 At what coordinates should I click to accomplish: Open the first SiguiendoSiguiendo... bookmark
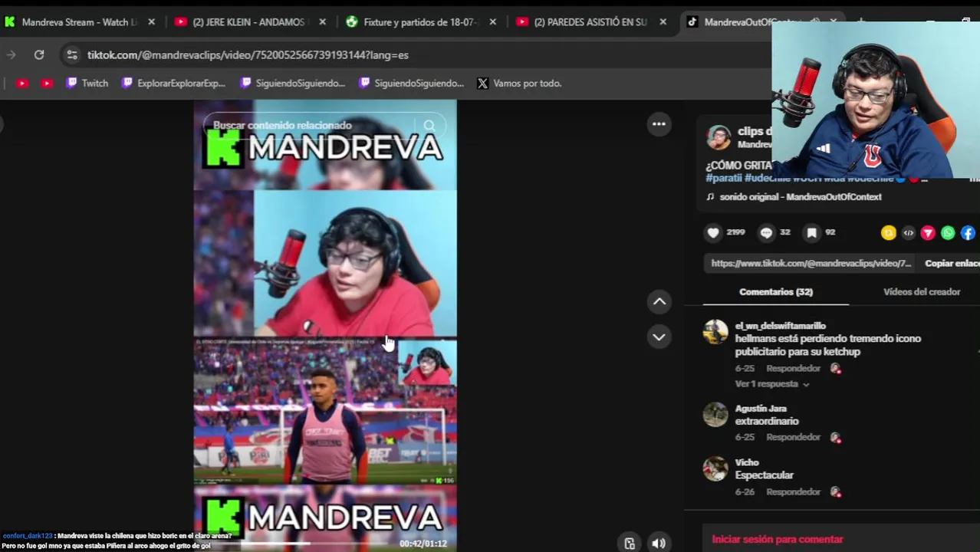[292, 83]
